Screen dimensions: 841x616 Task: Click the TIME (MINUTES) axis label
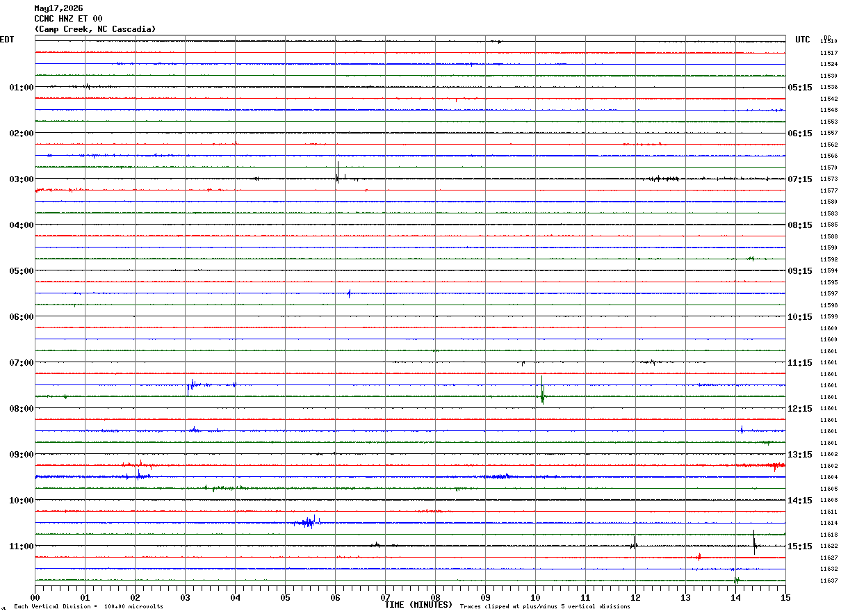(418, 605)
